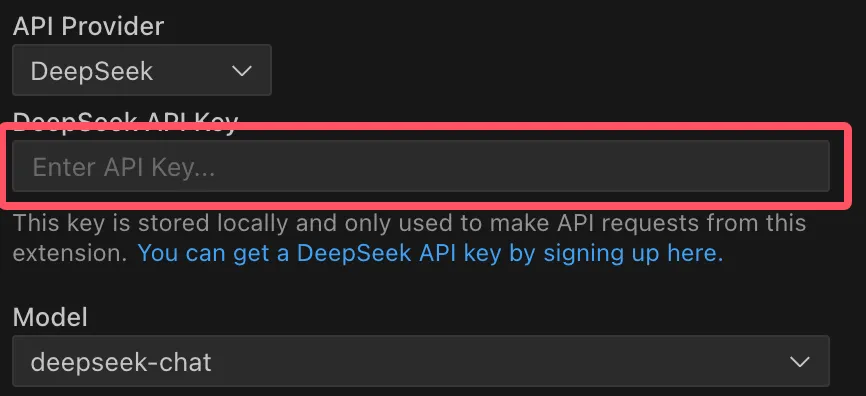Expand the Model dropdown
The width and height of the screenshot is (866, 396).
[x=421, y=361]
